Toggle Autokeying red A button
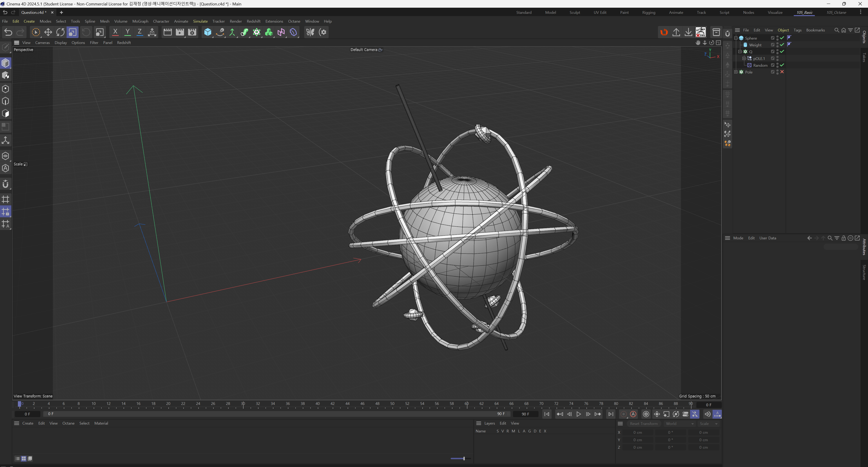This screenshot has width=868, height=467. coord(633,414)
